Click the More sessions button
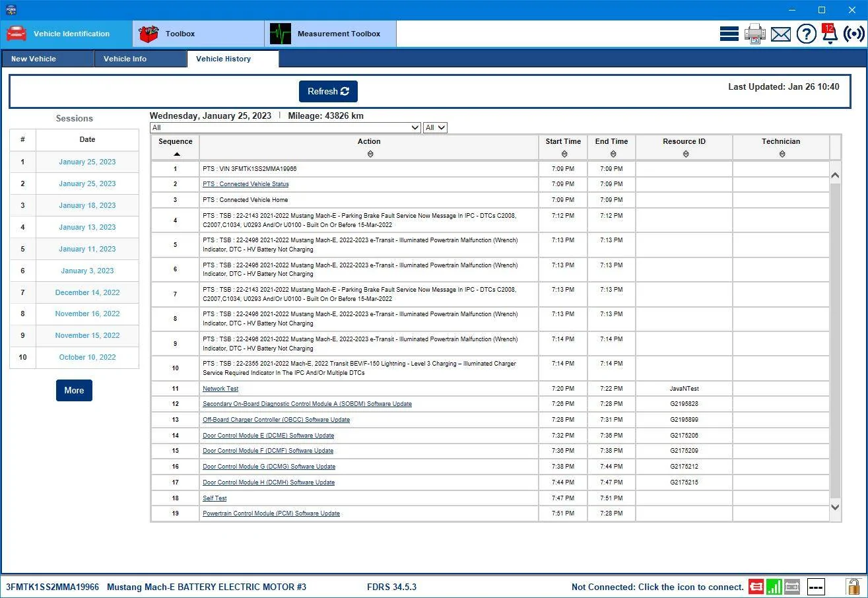The width and height of the screenshot is (868, 598). coord(74,390)
